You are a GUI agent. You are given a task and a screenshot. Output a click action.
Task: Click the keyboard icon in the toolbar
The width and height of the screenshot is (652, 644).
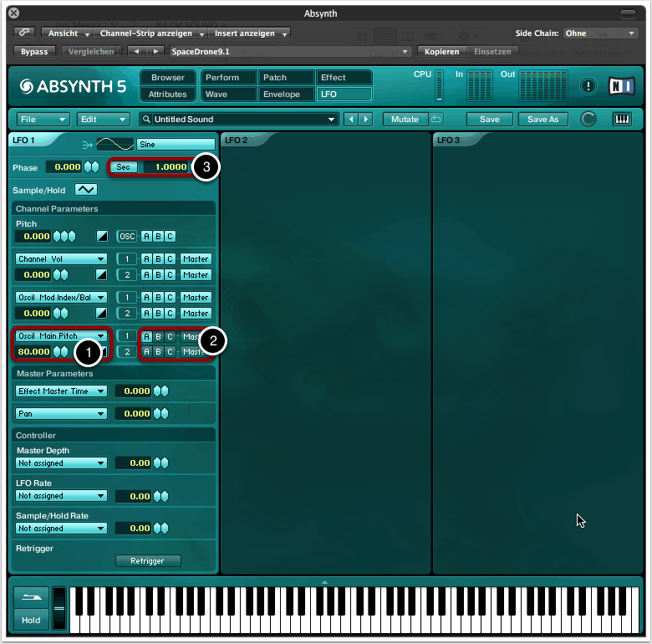point(622,120)
